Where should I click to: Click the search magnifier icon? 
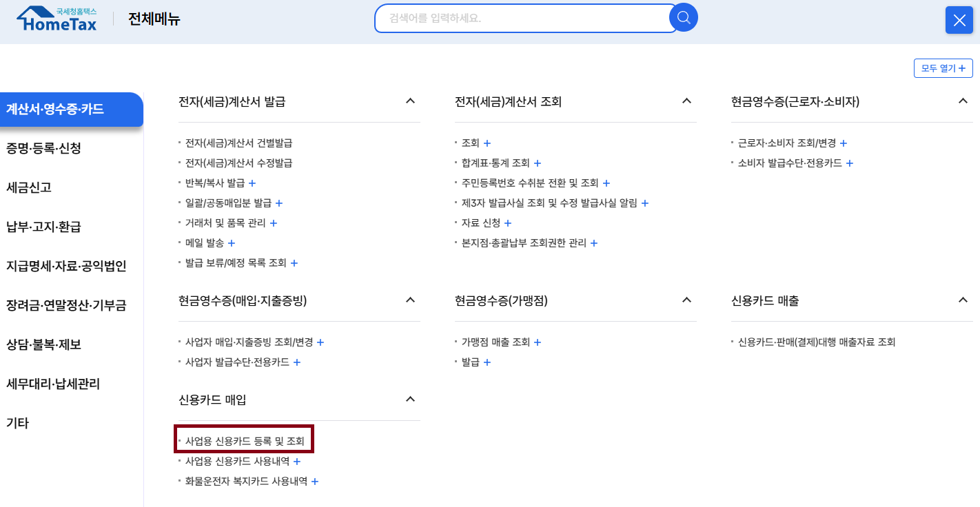[x=683, y=18]
